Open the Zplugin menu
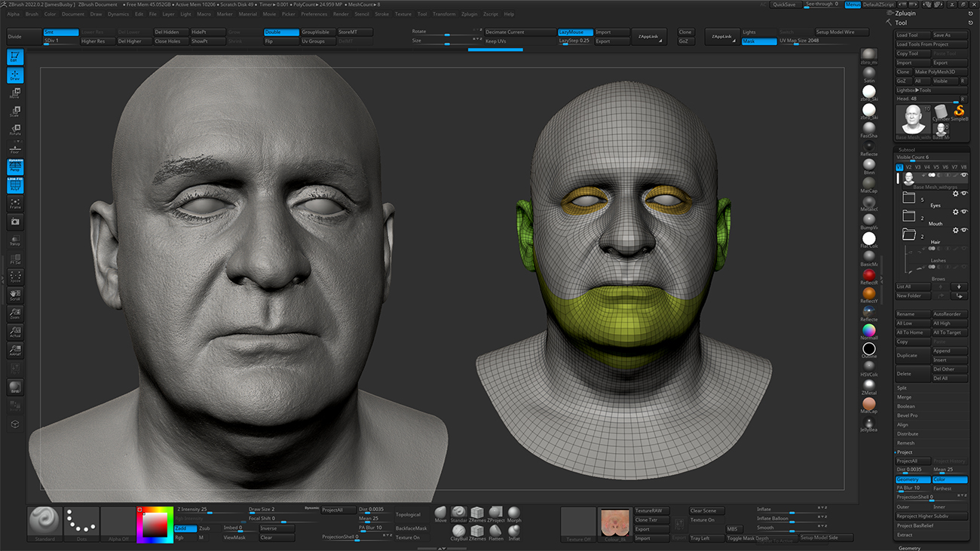 tap(470, 14)
